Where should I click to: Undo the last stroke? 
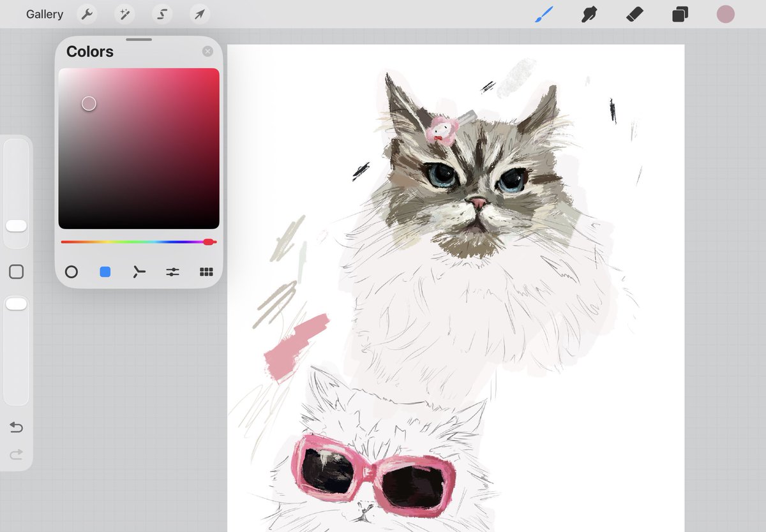[x=16, y=427]
